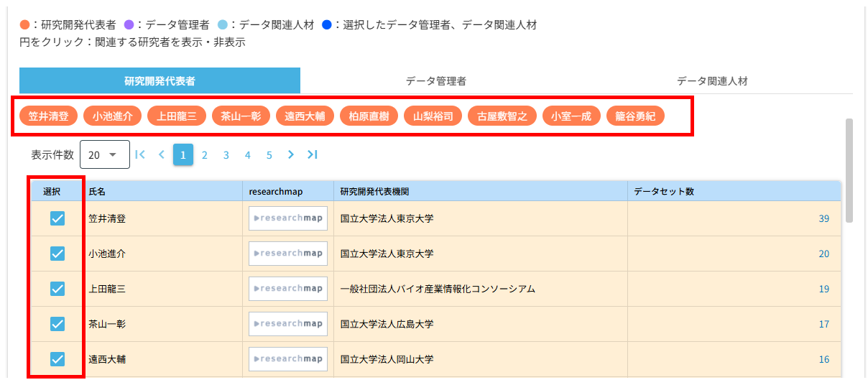Open the 表示件数 dropdown showing 20
Image resolution: width=868 pixels, height=385 pixels.
pyautogui.click(x=105, y=154)
